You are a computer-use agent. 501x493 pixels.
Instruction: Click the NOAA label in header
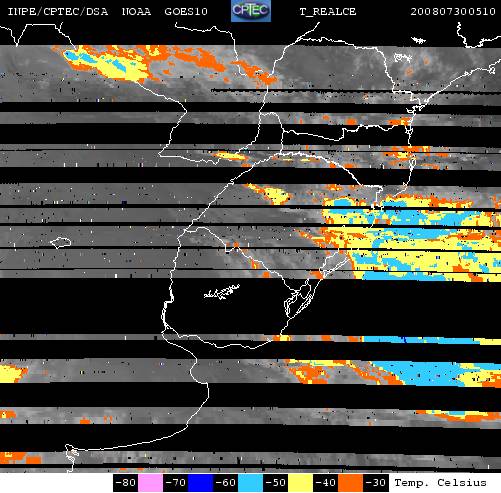point(136,12)
